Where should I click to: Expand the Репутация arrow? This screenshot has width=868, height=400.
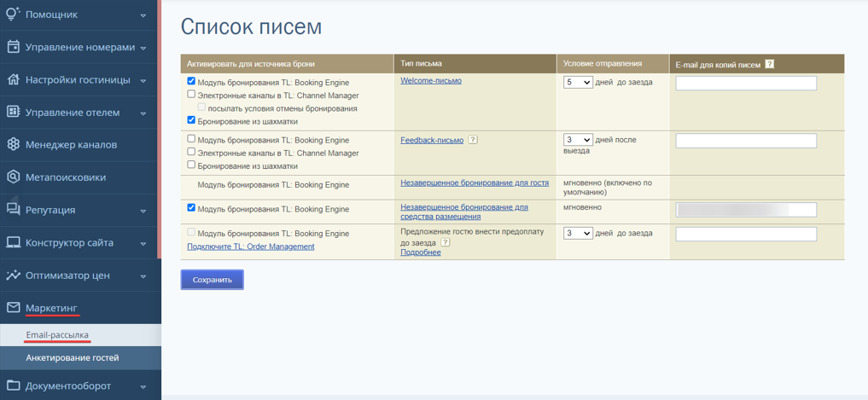143,212
